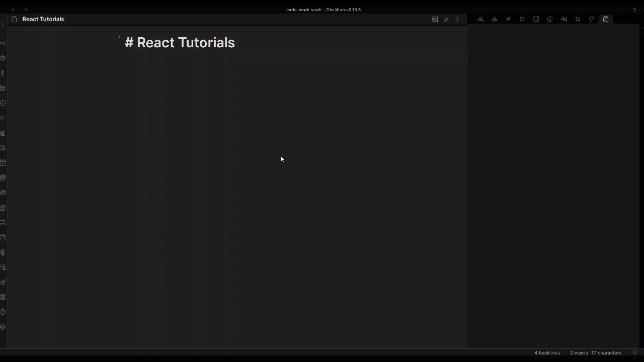The width and height of the screenshot is (644, 362).
Task: Click the '# React Tutorials' heading text
Action: coord(180,42)
